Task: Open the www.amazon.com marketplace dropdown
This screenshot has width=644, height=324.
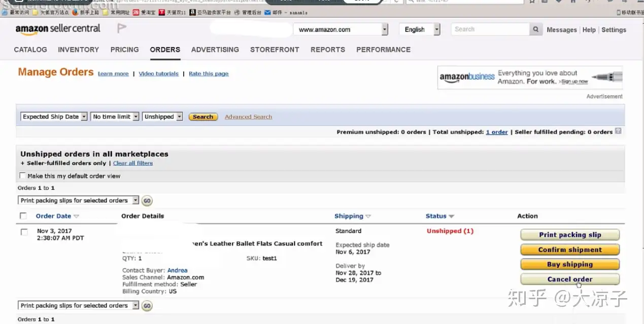Action: [x=341, y=29]
